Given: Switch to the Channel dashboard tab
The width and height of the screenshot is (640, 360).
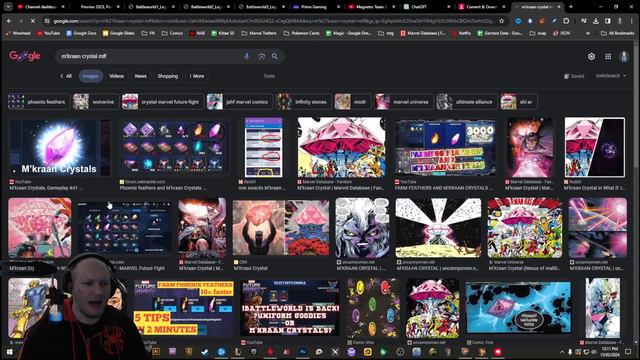Looking at the screenshot, I should click(41, 7).
